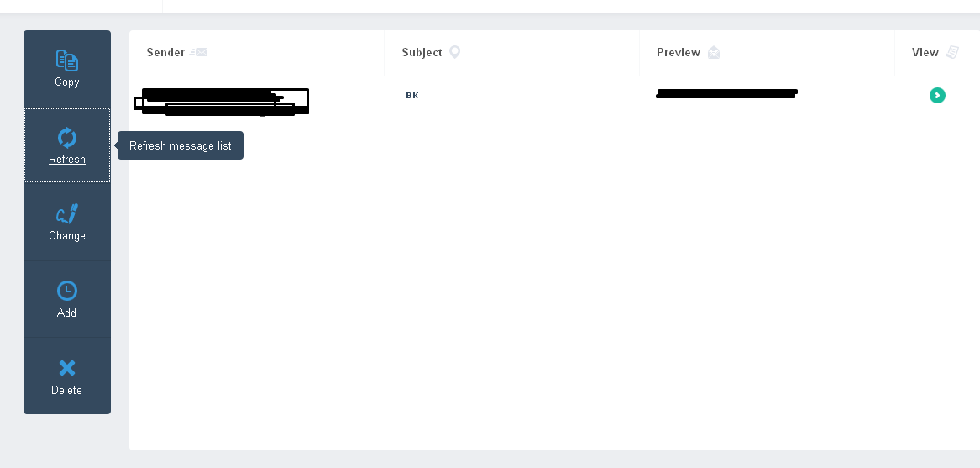Click location pin icon beside Subject

coord(455,52)
